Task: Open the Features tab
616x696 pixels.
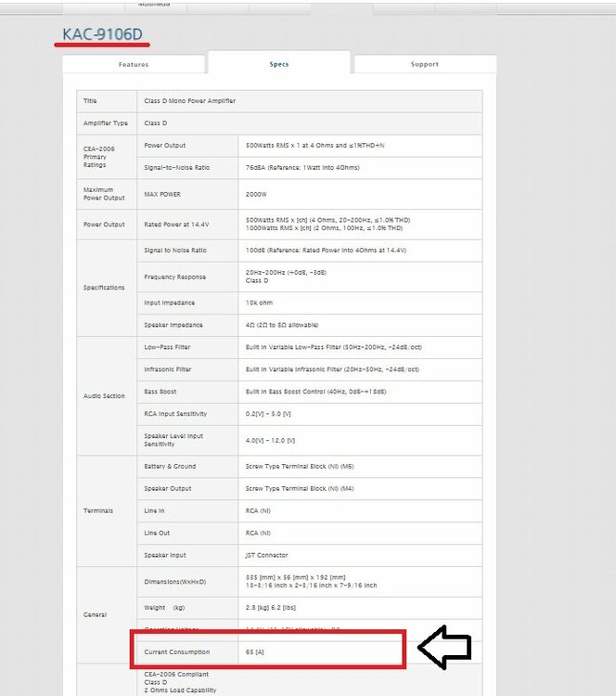Action: (x=134, y=64)
